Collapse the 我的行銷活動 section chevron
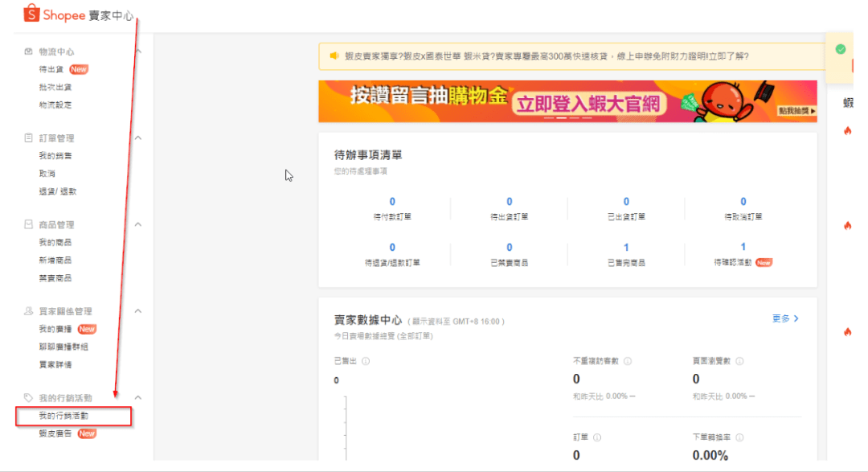The height and width of the screenshot is (472, 868). (x=138, y=397)
